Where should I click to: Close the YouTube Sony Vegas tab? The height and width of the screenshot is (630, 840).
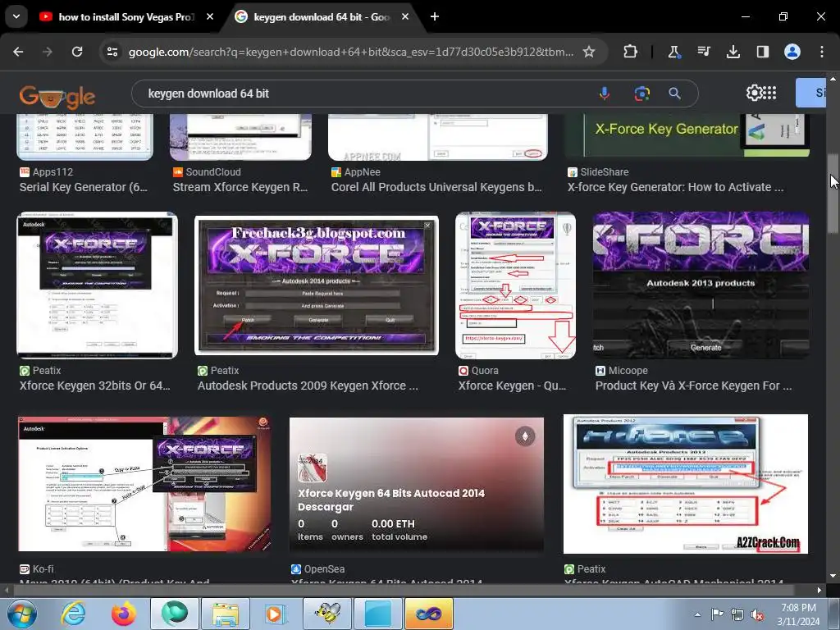click(x=210, y=17)
